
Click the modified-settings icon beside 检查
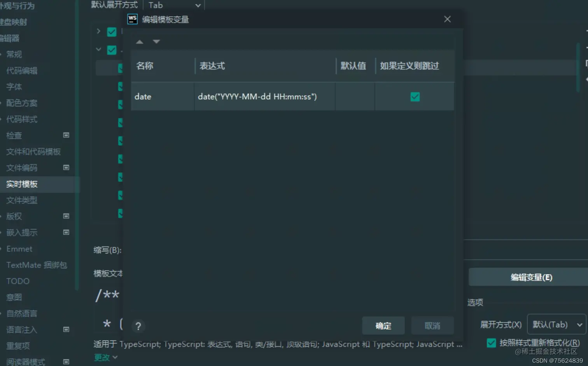pos(66,135)
